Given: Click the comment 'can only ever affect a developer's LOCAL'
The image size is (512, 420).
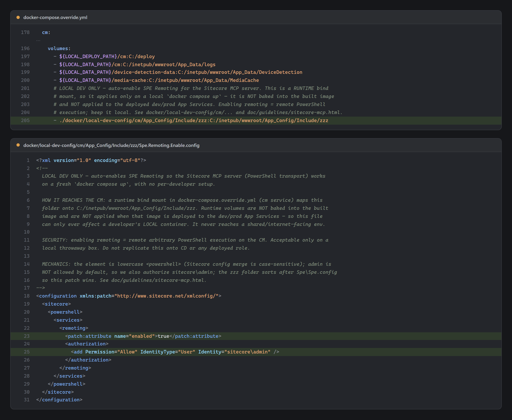Looking at the screenshot, I should tap(183, 224).
